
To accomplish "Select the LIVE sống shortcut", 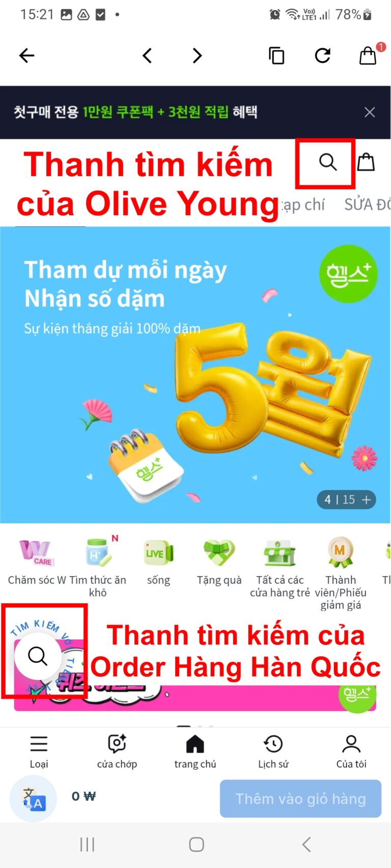I will [x=158, y=562].
